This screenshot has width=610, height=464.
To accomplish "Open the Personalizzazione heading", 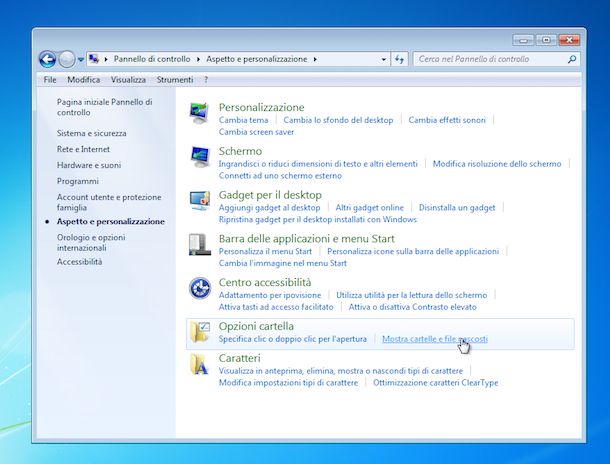I will click(261, 107).
